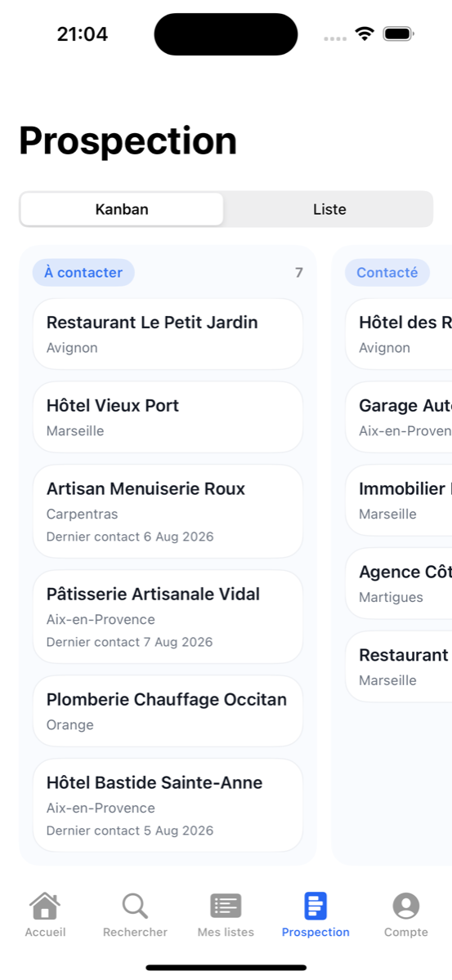
Task: Open Hôtel Bastide Sainte-Anne card
Action: [x=168, y=805]
